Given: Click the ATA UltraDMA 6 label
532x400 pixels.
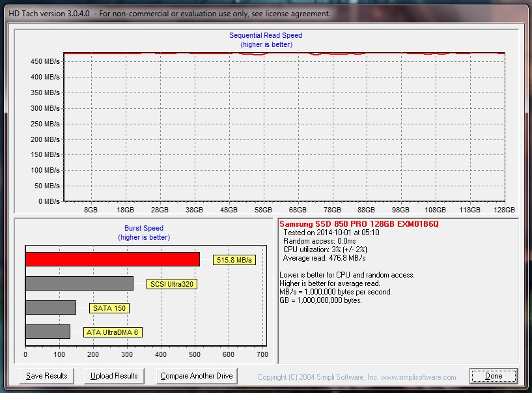Looking at the screenshot, I should (113, 332).
